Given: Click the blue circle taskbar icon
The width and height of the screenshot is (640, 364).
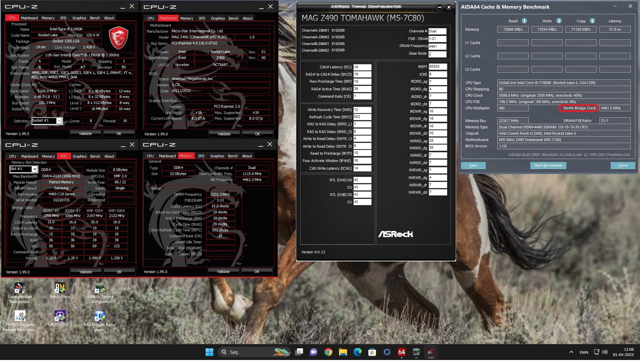Looking at the screenshot, I should click(387, 352).
